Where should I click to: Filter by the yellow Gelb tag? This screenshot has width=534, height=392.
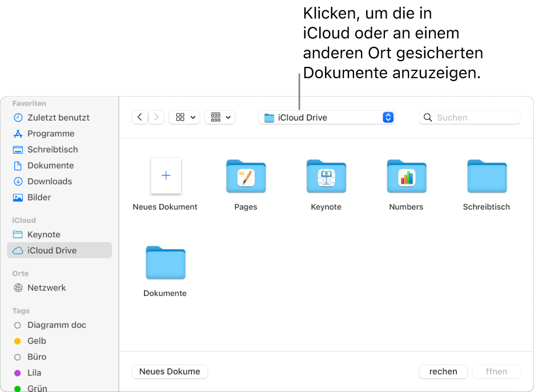coord(59,341)
